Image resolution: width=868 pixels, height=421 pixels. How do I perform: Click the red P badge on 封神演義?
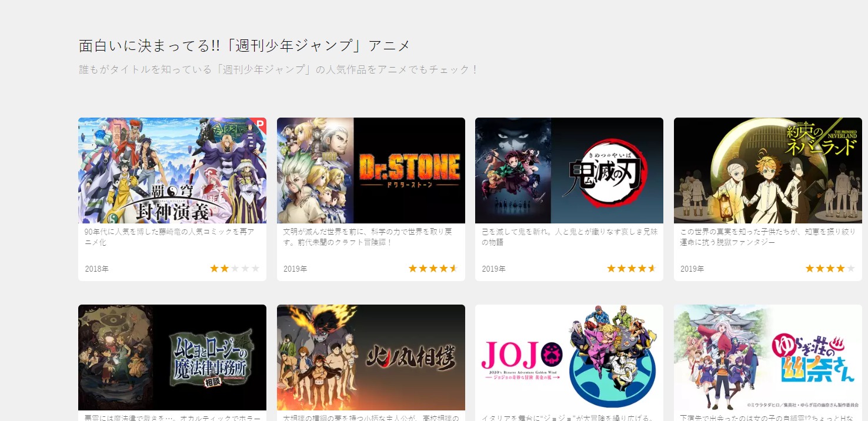[261, 123]
